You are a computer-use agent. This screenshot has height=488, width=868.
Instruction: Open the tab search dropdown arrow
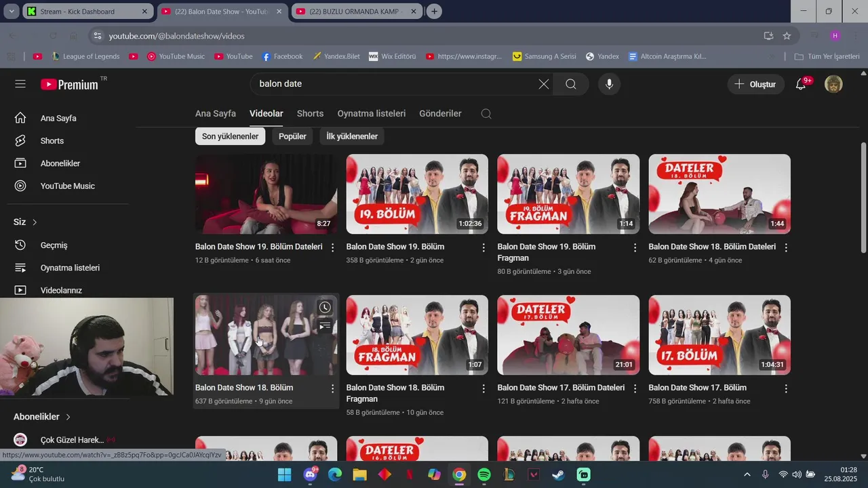(x=12, y=12)
